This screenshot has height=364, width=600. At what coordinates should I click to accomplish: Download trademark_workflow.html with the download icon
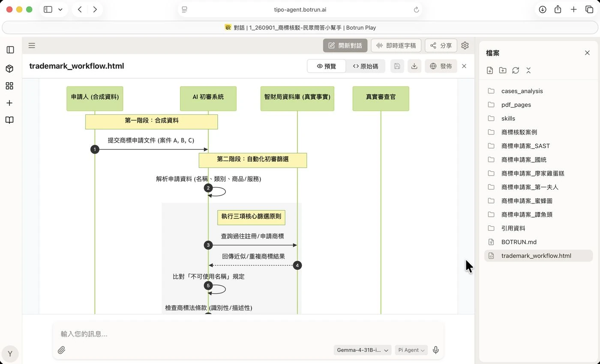pyautogui.click(x=414, y=66)
